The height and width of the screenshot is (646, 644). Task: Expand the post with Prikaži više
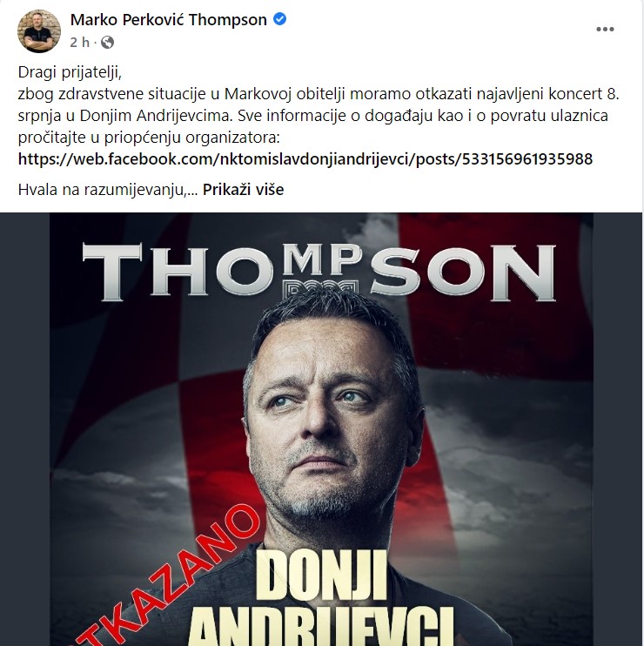pos(243,190)
